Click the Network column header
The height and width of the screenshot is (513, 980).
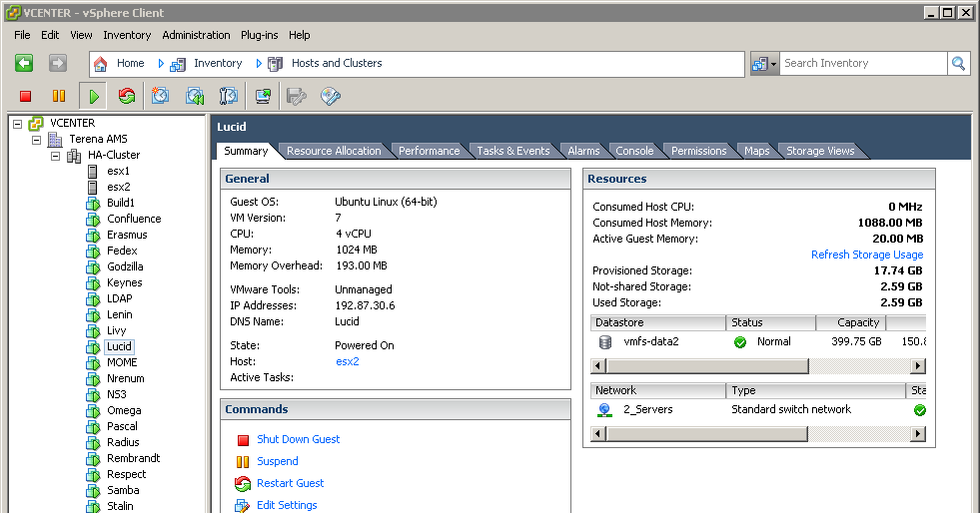click(x=657, y=390)
